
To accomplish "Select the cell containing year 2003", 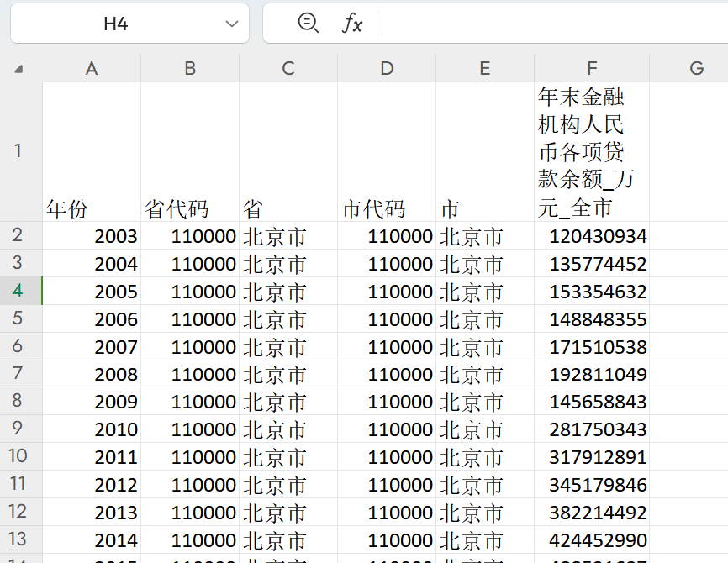I will tap(92, 236).
